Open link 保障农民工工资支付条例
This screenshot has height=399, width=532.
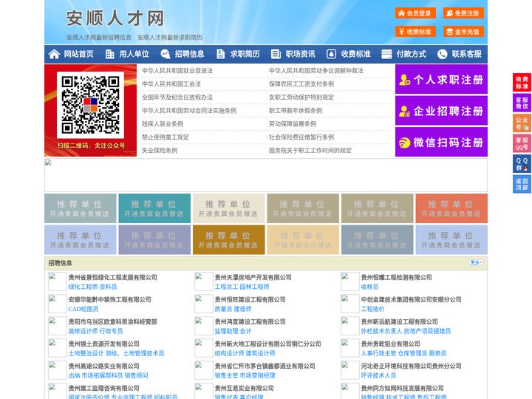[x=301, y=83]
